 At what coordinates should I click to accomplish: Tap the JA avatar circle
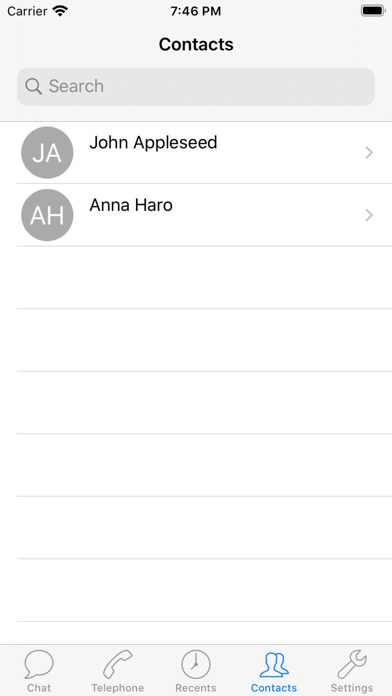47,153
